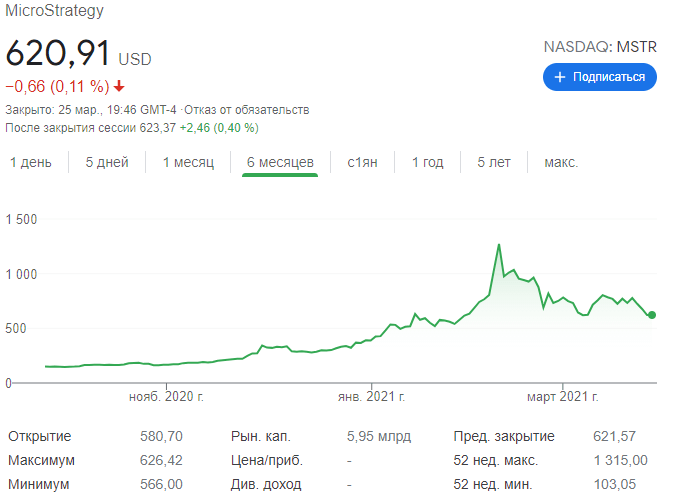673x502 pixels.
Task: Switch to the 1 год tab
Action: (427, 163)
